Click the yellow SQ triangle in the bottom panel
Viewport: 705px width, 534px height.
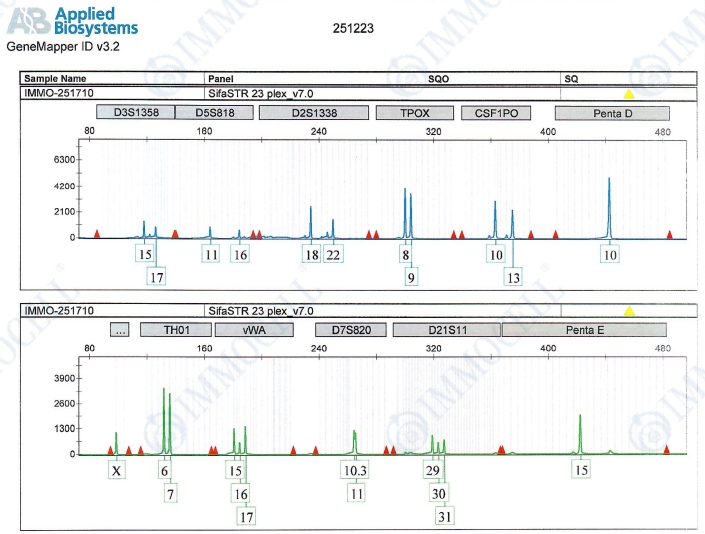(629, 311)
